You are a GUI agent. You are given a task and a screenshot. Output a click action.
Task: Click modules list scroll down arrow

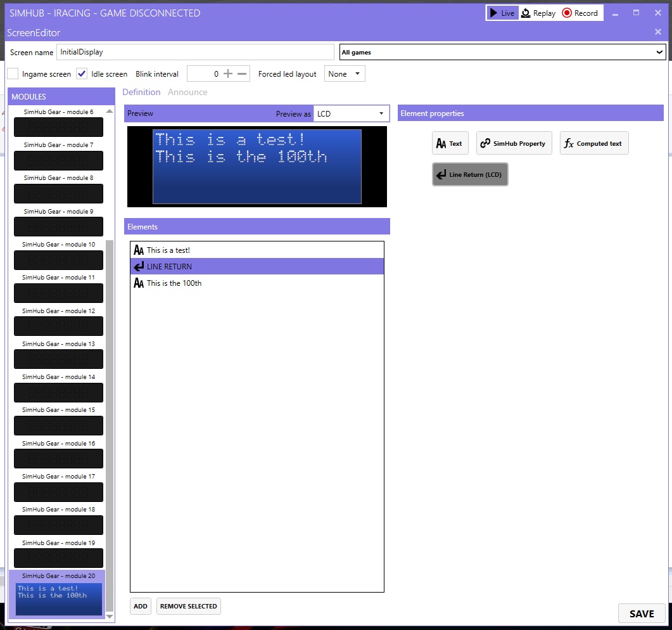tap(110, 616)
